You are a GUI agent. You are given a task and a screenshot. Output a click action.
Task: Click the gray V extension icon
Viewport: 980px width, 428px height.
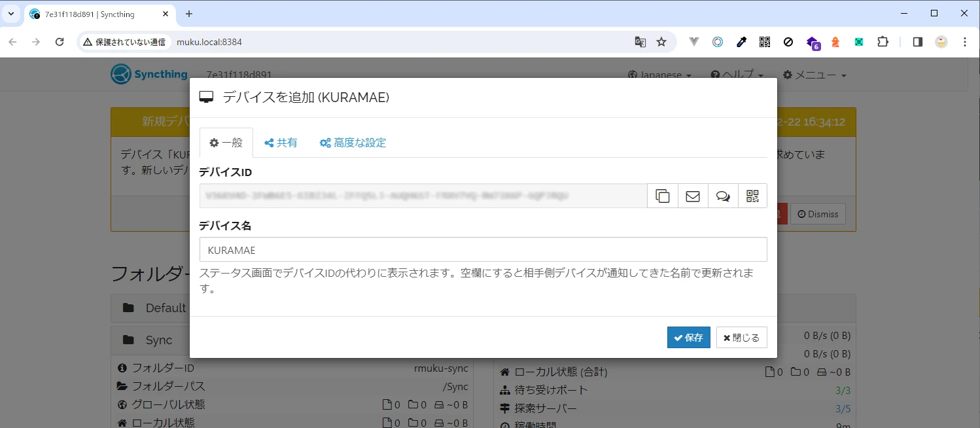tap(694, 42)
